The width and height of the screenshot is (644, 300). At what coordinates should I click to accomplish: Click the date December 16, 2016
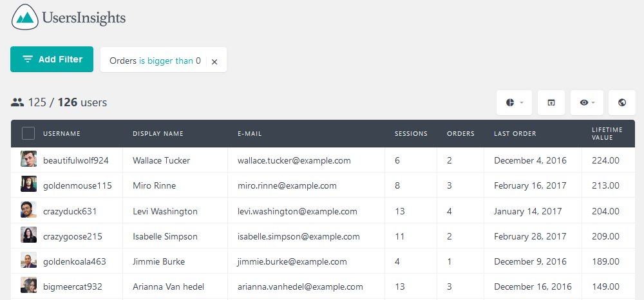[533, 286]
